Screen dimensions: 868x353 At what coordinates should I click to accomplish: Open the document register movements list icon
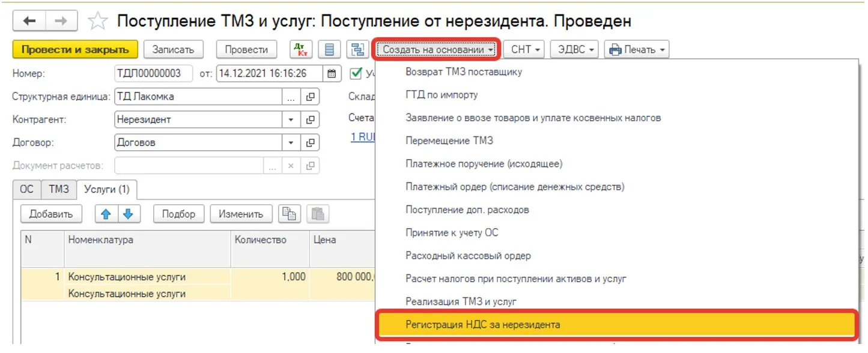pyautogui.click(x=329, y=49)
